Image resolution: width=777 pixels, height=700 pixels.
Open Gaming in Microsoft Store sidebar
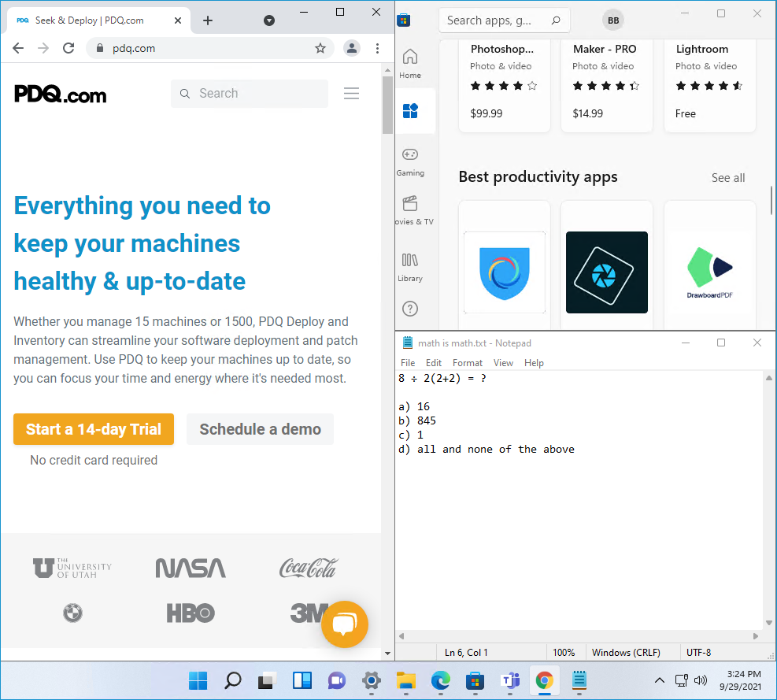(410, 162)
